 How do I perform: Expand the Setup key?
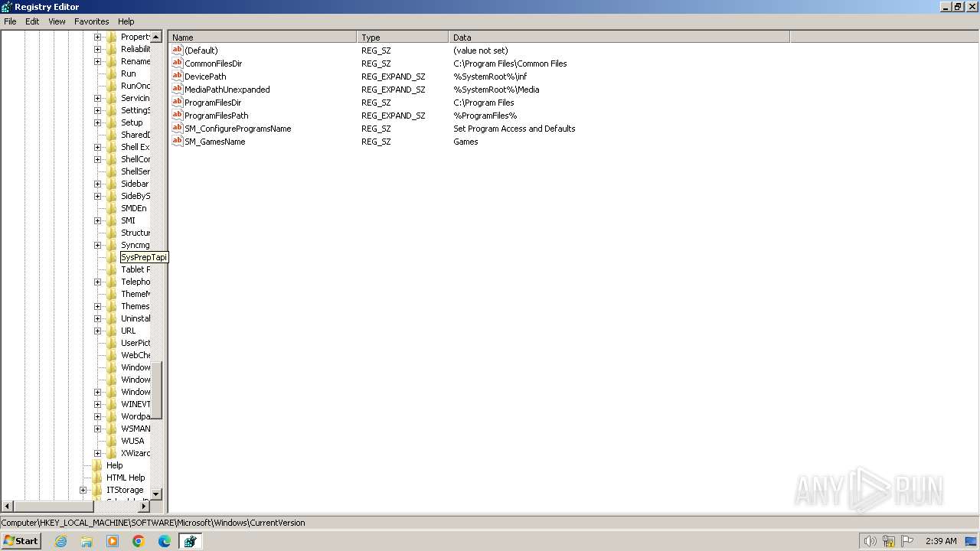97,122
